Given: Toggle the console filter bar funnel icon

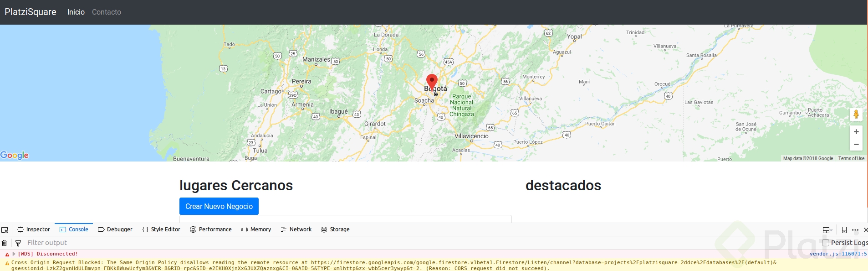Looking at the screenshot, I should [18, 243].
